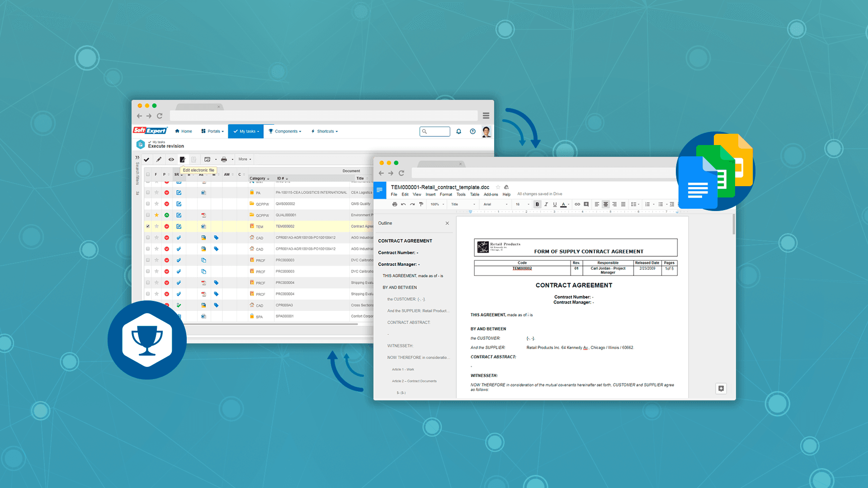Viewport: 868px width, 488px height.
Task: Click the Paint format icon
Action: pos(421,204)
